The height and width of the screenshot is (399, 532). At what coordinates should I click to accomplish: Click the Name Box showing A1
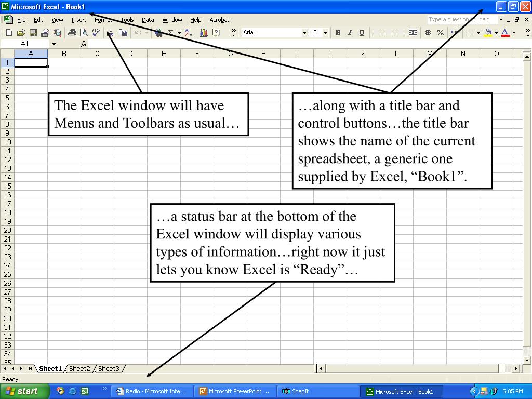click(x=26, y=44)
